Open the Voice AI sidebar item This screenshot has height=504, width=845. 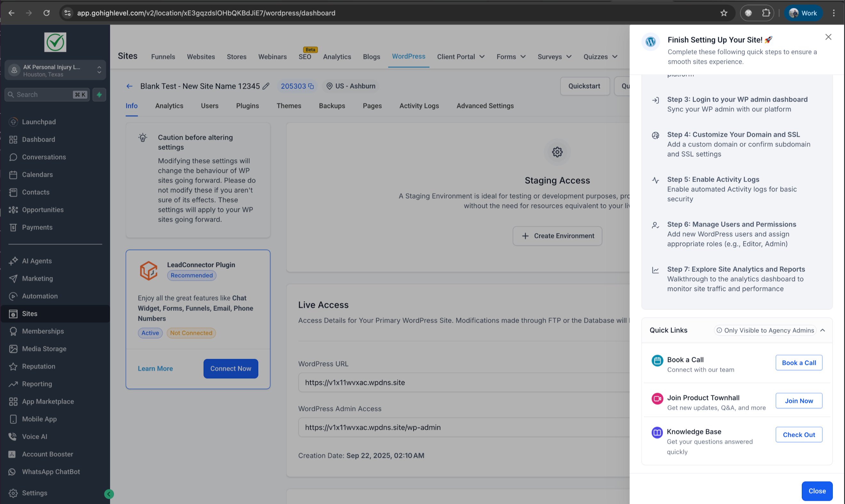[34, 437]
